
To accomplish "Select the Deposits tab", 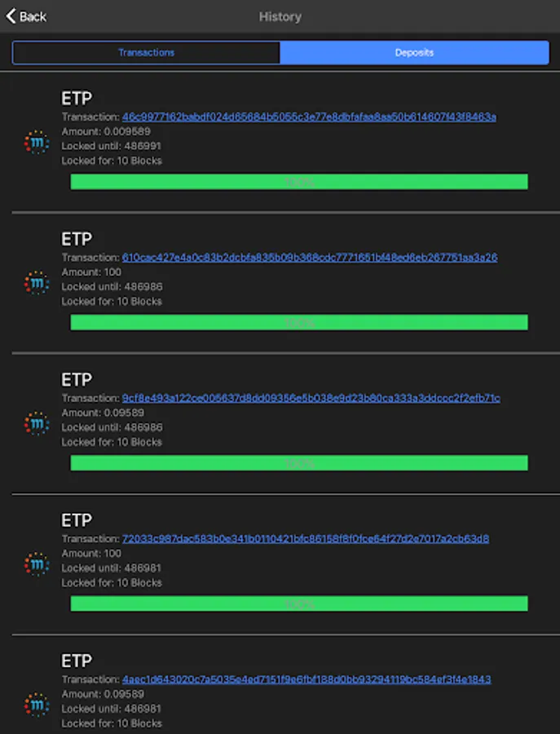I will [414, 52].
